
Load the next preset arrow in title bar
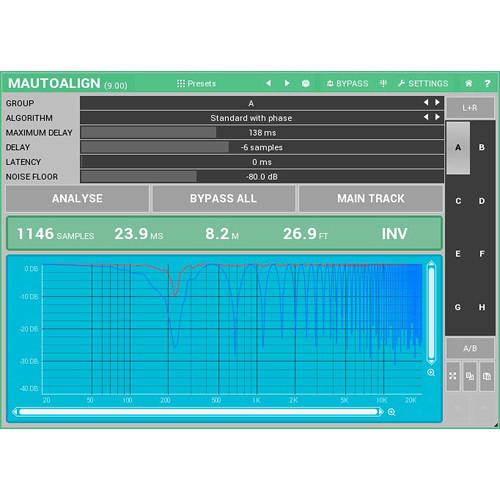click(287, 83)
